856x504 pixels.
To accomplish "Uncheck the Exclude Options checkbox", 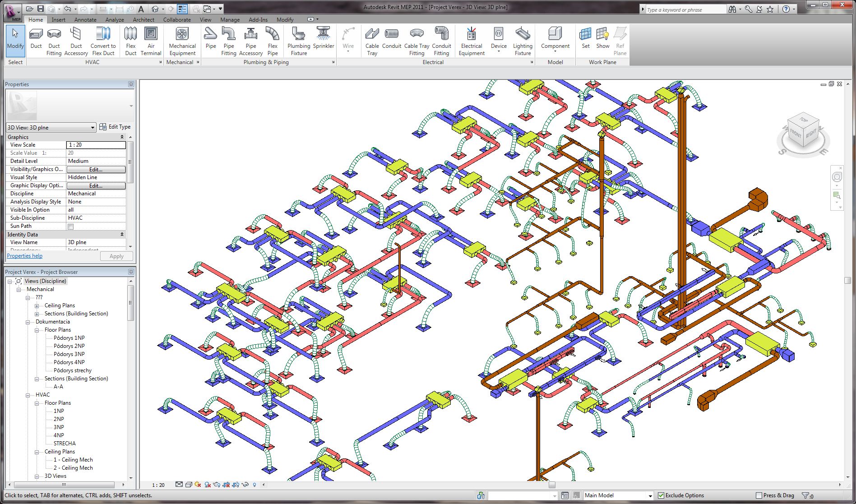I will pos(661,495).
